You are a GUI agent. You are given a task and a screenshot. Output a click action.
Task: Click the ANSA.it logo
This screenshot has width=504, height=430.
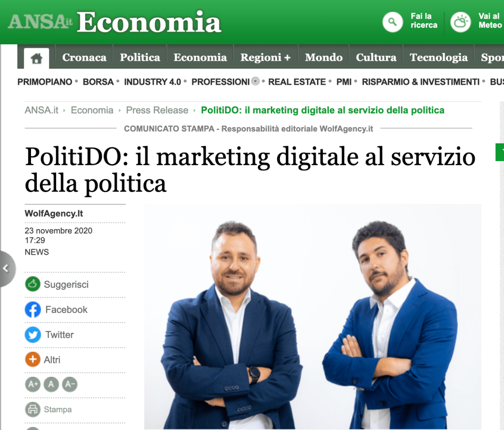pyautogui.click(x=40, y=22)
